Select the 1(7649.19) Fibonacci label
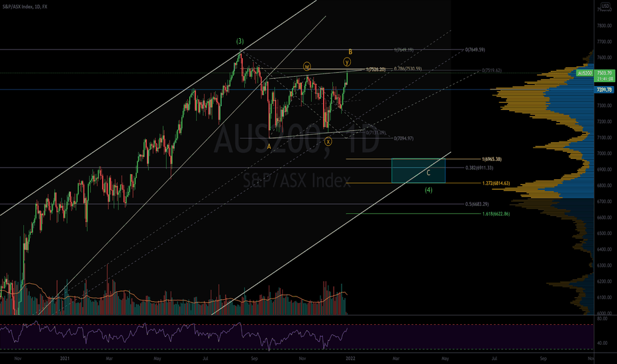617x364 pixels. 404,50
